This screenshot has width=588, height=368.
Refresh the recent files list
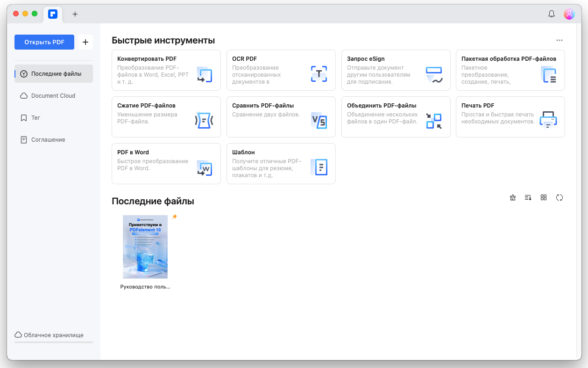click(560, 197)
